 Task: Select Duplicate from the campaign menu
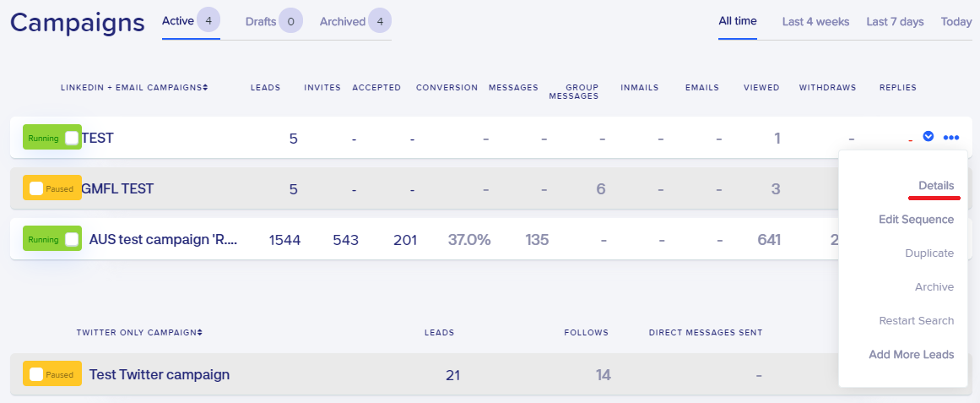[929, 253]
